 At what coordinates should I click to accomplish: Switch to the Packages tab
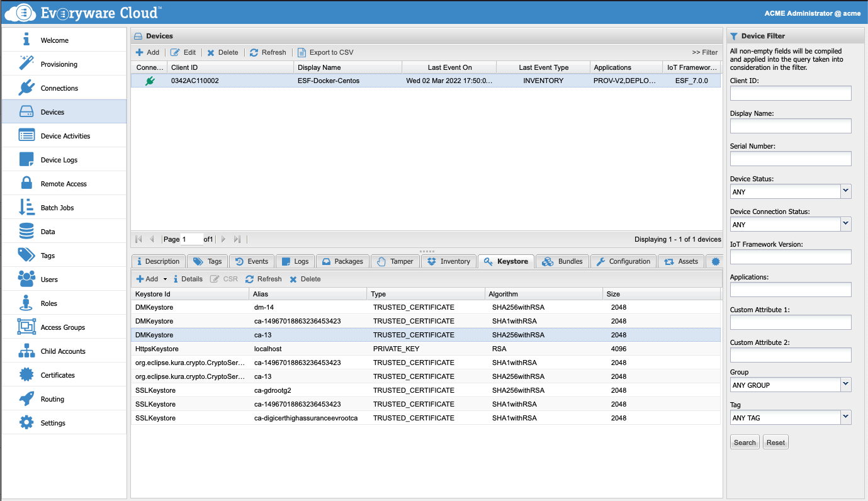tap(342, 261)
